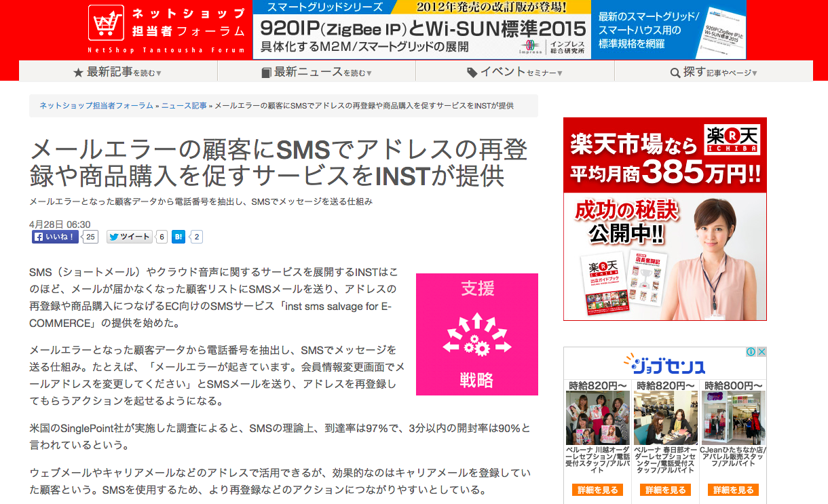Screen dimensions: 828x504
Task: Click 詳細を見る under ベルーナ 川越
Action: [x=598, y=490]
